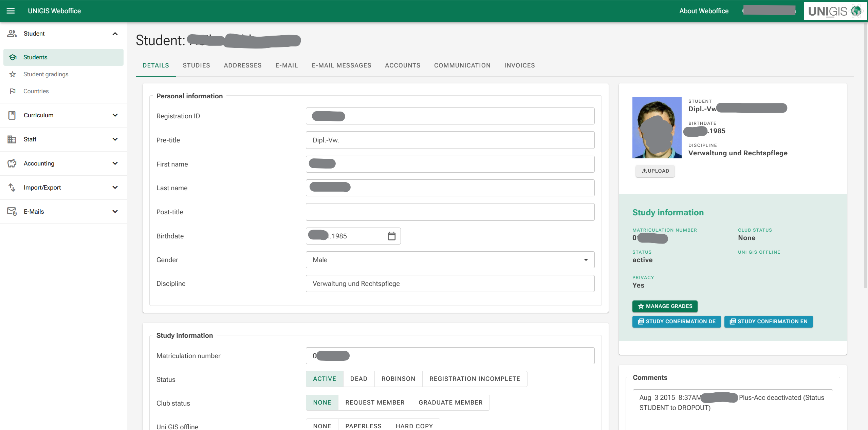Switch to the DETAILS tab
868x430 pixels.
pos(156,65)
